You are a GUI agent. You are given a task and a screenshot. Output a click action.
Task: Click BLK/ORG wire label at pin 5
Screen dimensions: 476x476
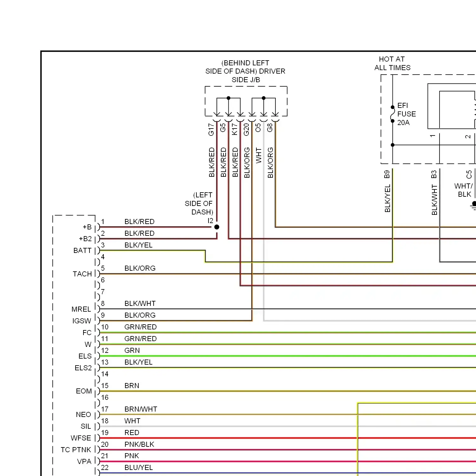coord(140,268)
